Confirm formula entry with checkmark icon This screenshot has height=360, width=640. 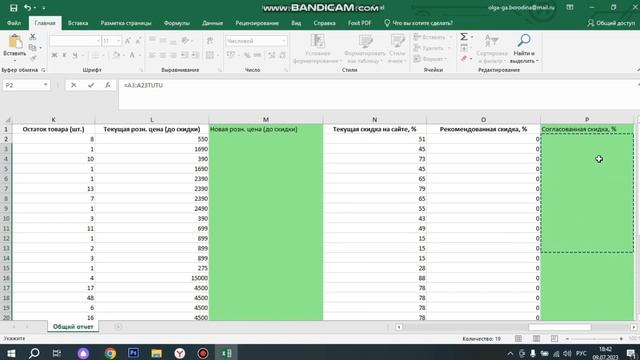pos(91,85)
